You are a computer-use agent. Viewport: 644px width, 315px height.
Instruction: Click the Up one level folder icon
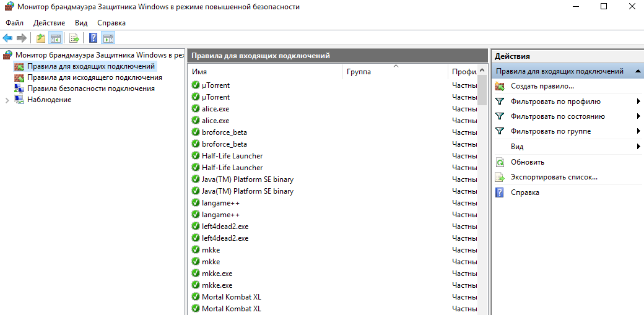[41, 38]
